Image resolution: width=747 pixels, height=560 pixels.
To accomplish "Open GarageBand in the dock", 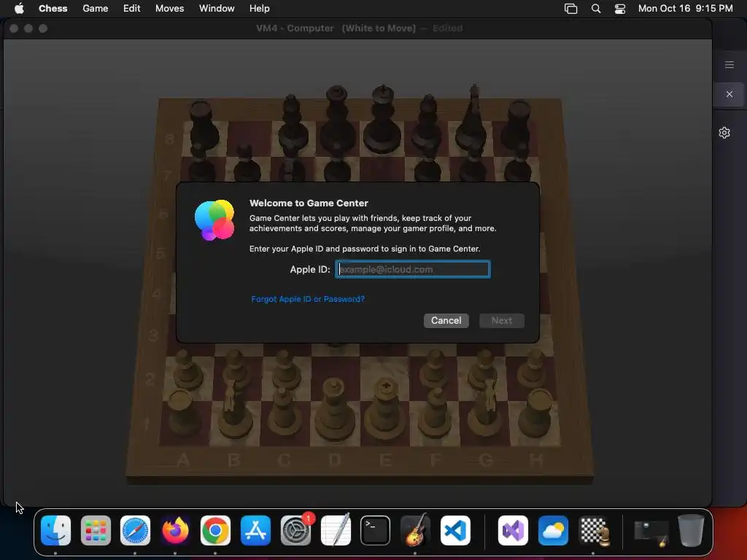I will pos(415,531).
